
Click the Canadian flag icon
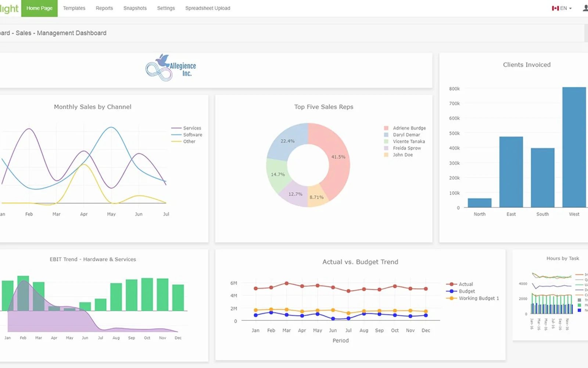click(x=555, y=8)
